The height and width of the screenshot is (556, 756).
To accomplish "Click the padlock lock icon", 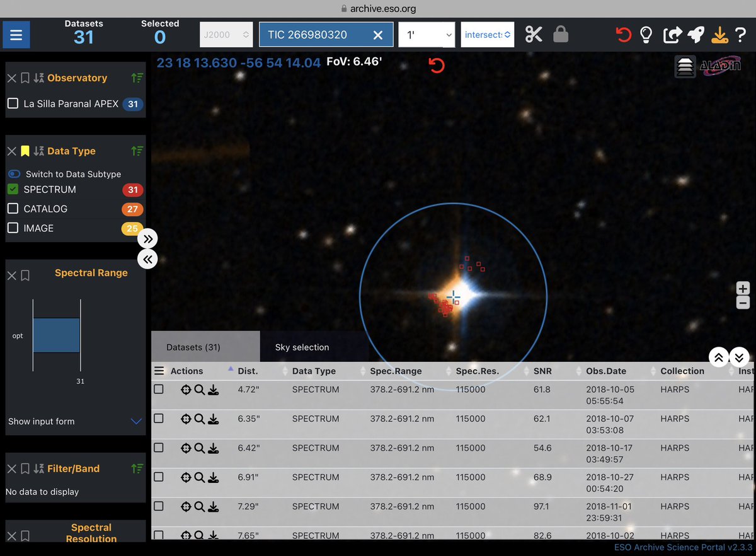I will [x=561, y=35].
